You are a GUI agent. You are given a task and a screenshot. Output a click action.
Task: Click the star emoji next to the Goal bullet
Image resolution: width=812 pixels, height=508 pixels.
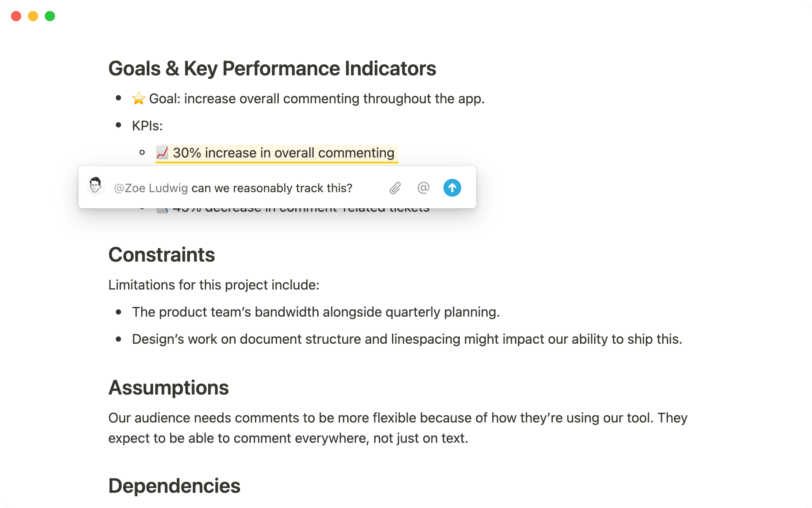point(138,98)
